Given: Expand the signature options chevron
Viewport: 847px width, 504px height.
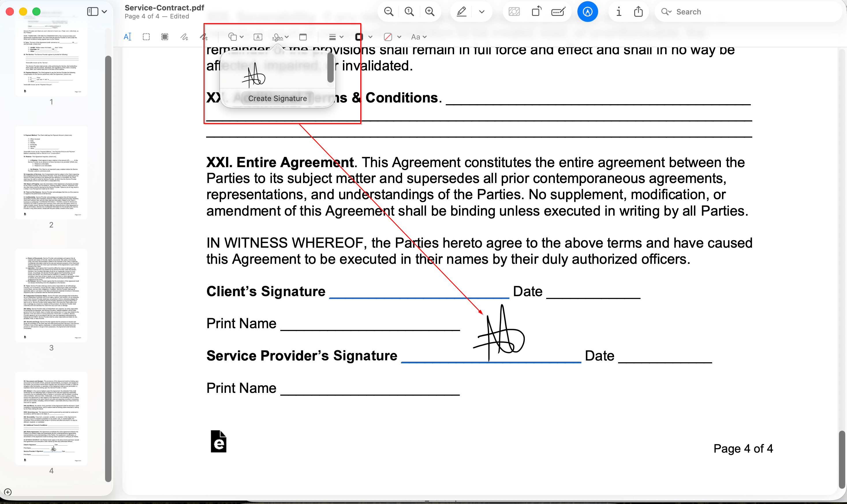Looking at the screenshot, I should point(287,36).
